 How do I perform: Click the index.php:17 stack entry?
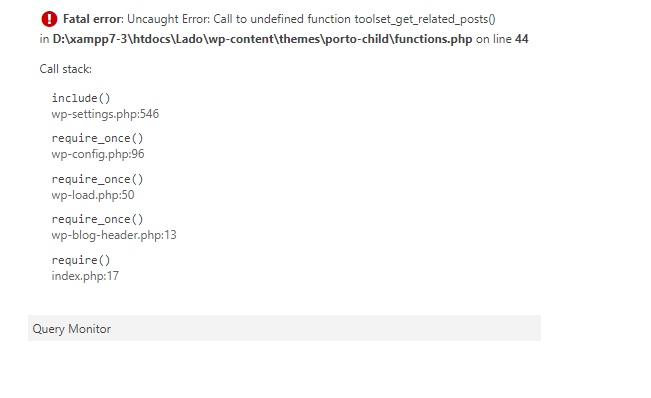coord(85,276)
